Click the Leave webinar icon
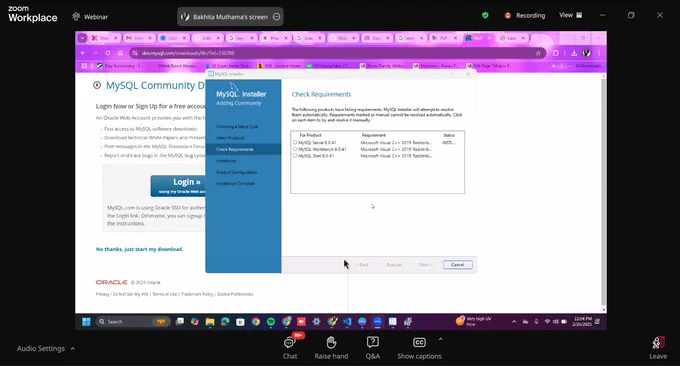The image size is (680, 366). click(658, 343)
